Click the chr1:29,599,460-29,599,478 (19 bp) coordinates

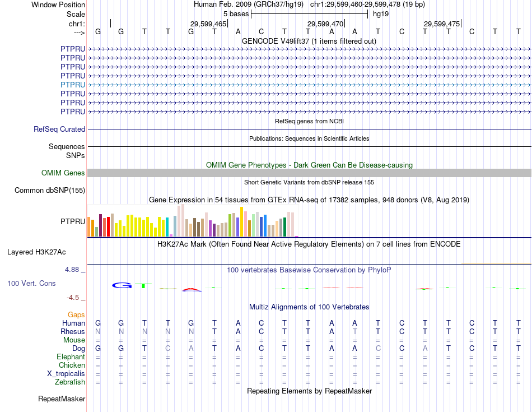367,4
